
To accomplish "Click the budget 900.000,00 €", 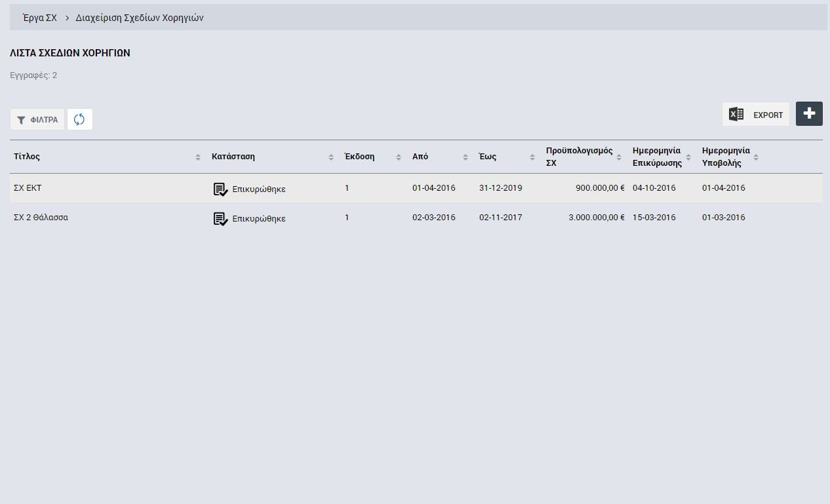I will pos(601,188).
